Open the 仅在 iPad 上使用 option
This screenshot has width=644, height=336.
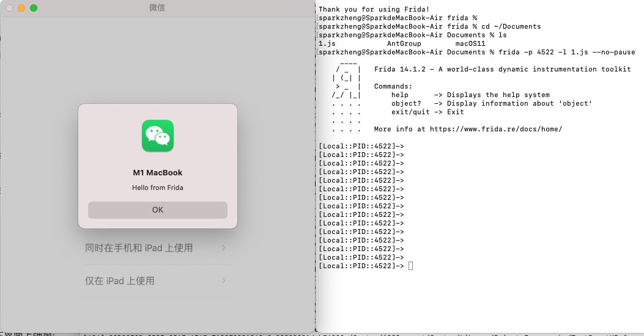pos(158,280)
